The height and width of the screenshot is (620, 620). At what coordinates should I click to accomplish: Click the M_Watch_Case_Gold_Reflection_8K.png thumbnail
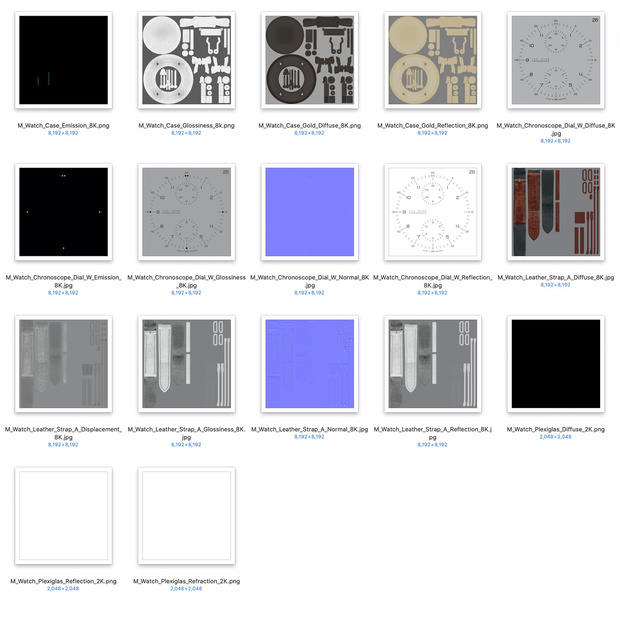pos(433,60)
